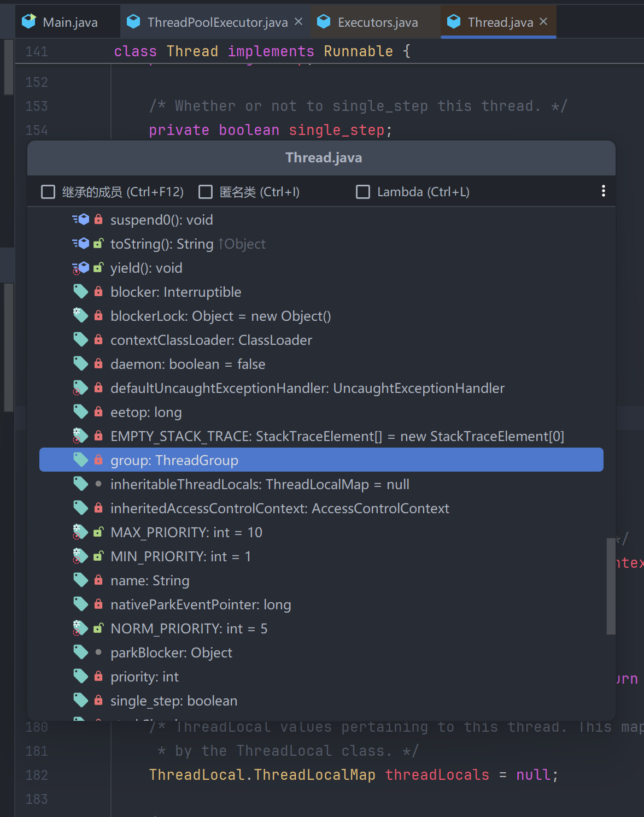Click the field tag icon beside blocker
This screenshot has width=644, height=817.
[x=81, y=292]
